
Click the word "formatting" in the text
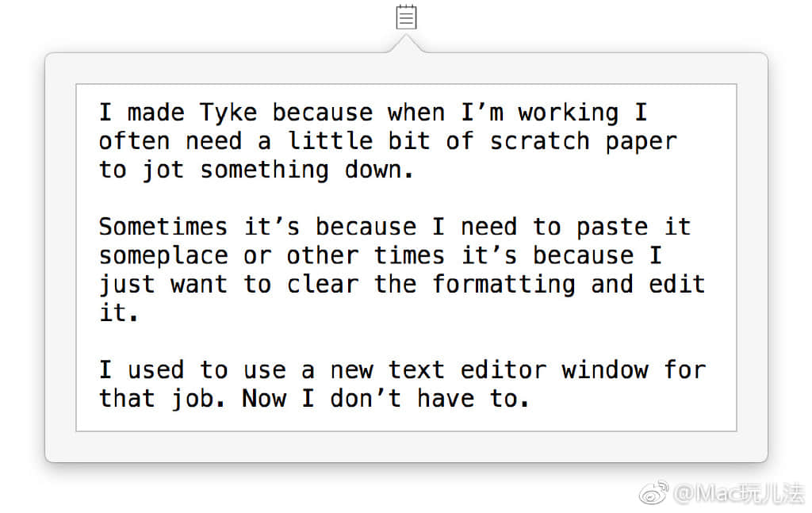pos(504,284)
